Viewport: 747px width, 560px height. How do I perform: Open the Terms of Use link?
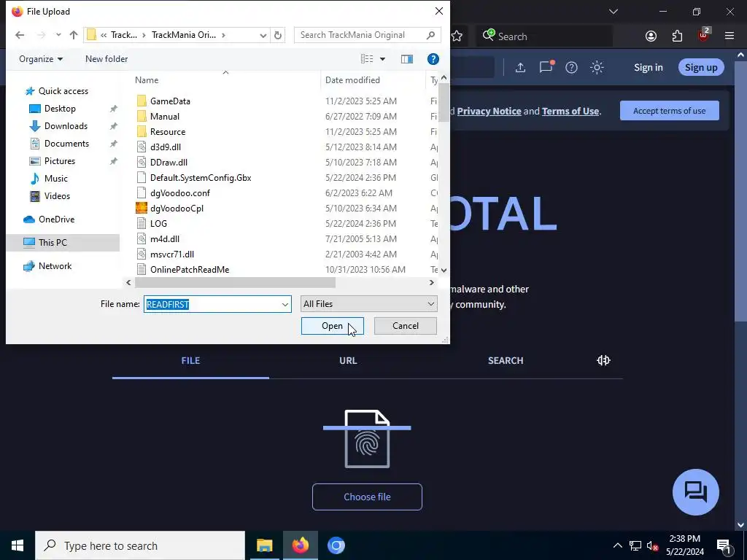570,111
